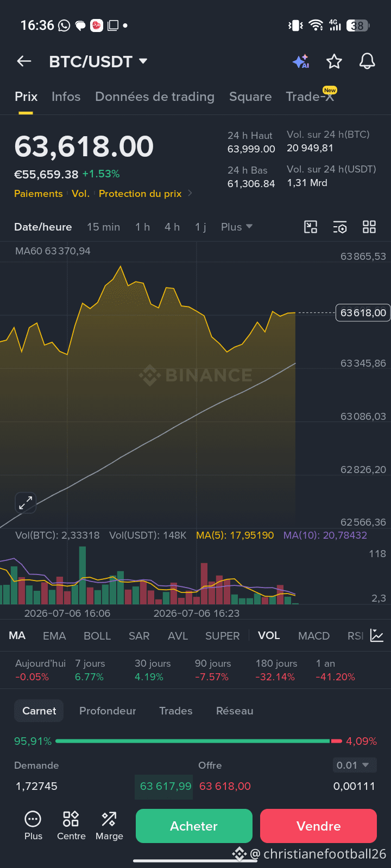Open Plus menu at bottom

tap(33, 825)
